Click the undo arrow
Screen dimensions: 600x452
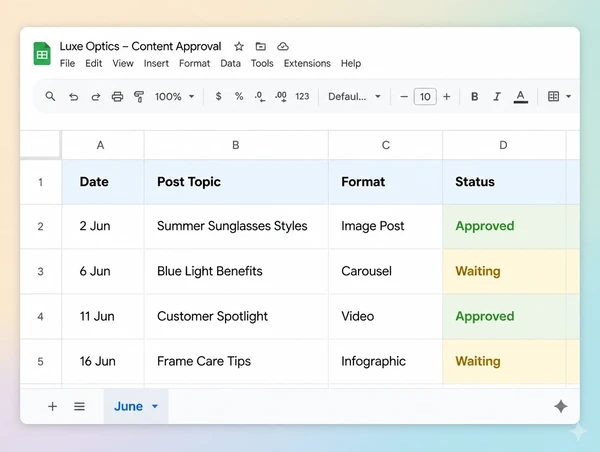tap(73, 96)
